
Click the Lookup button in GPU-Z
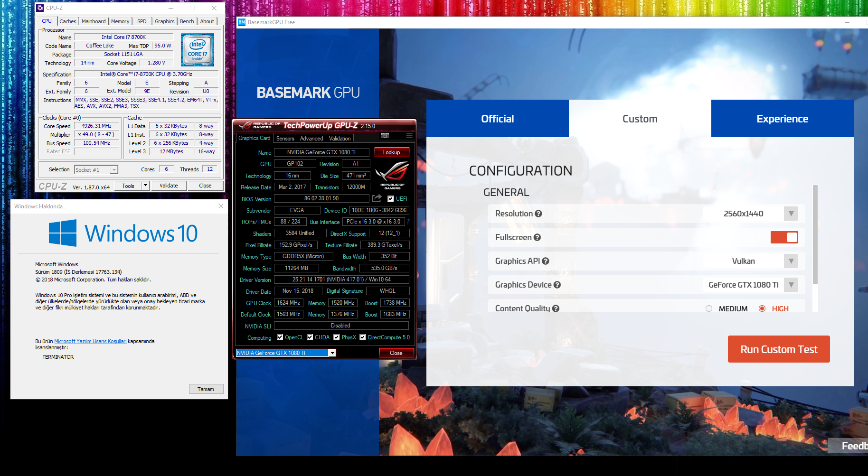pos(392,152)
